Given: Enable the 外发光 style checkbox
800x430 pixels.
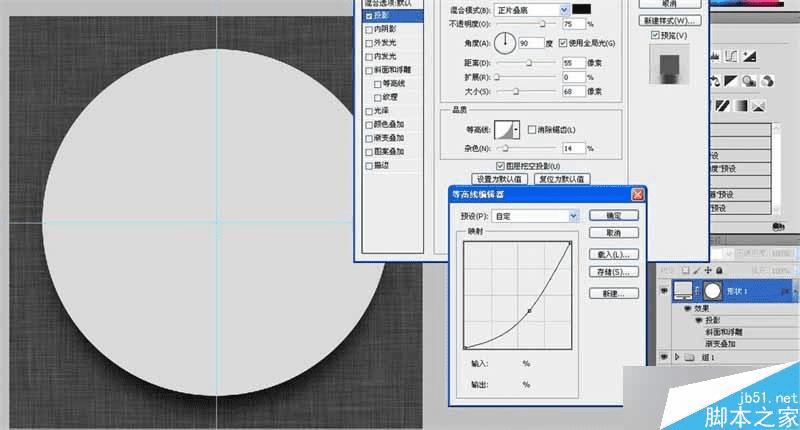Looking at the screenshot, I should pyautogui.click(x=369, y=43).
